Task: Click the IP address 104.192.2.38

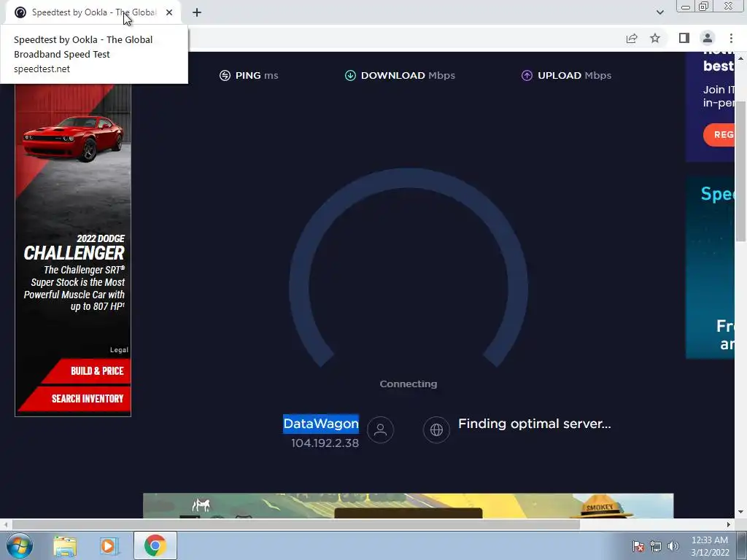Action: 325,443
